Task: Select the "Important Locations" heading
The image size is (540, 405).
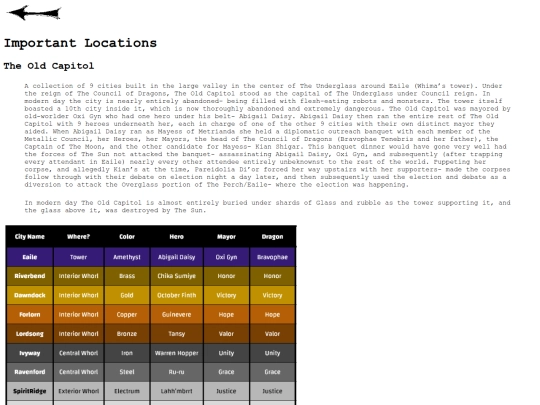Action: pos(80,43)
